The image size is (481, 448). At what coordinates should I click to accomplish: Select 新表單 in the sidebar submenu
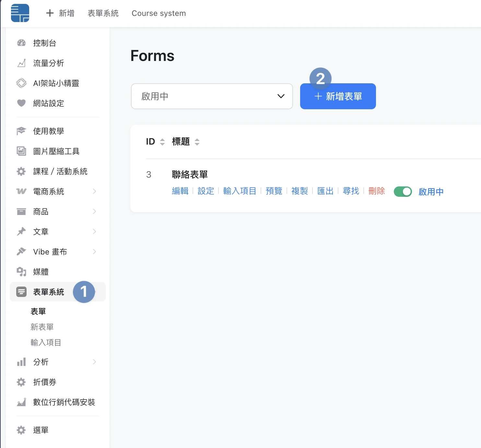tap(42, 327)
